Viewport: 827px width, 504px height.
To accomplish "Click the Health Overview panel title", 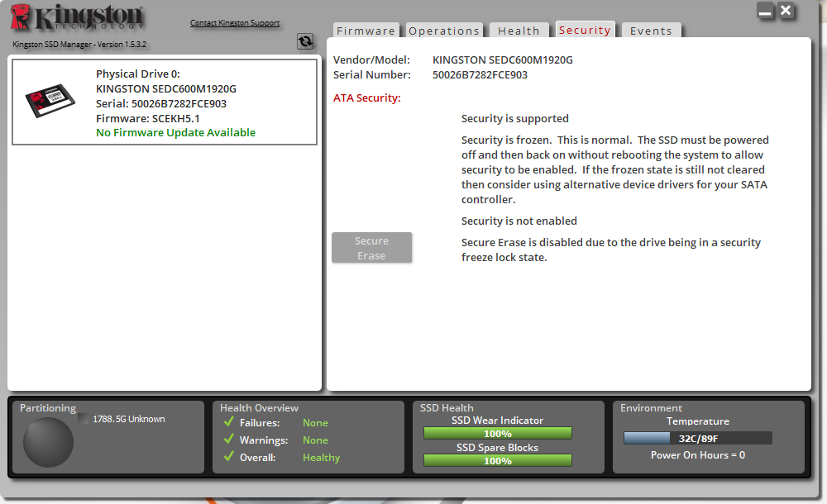I will (259, 407).
